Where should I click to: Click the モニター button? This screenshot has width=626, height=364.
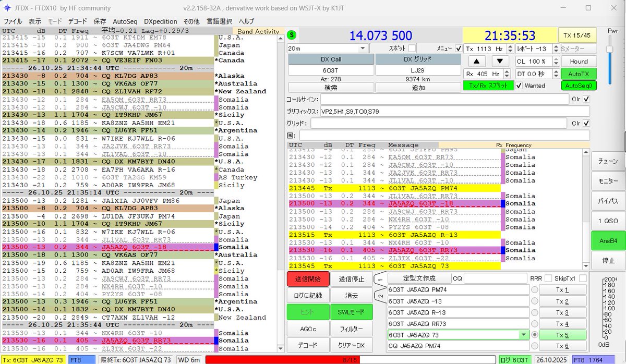608,181
